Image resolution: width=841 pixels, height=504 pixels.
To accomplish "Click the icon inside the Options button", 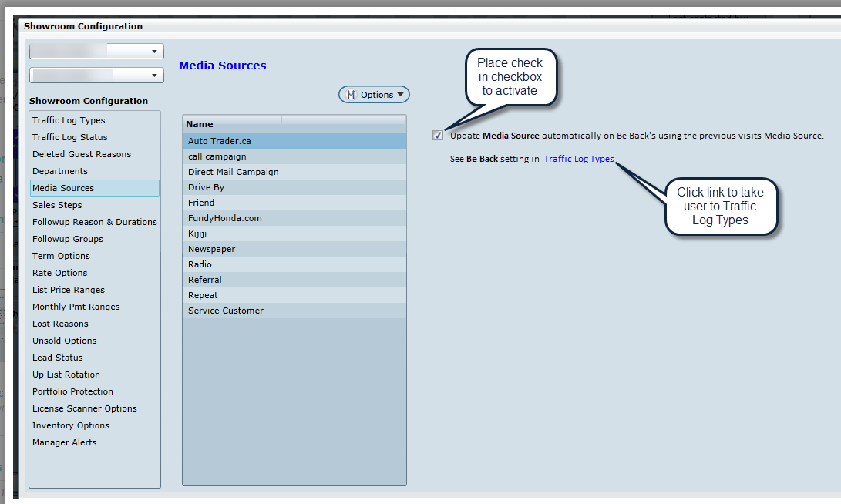I will click(x=351, y=95).
